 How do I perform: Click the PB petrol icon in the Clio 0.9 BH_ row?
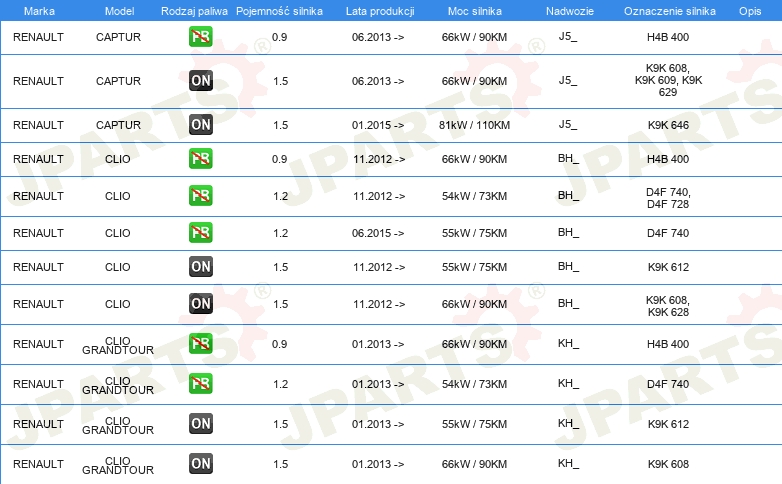click(200, 158)
